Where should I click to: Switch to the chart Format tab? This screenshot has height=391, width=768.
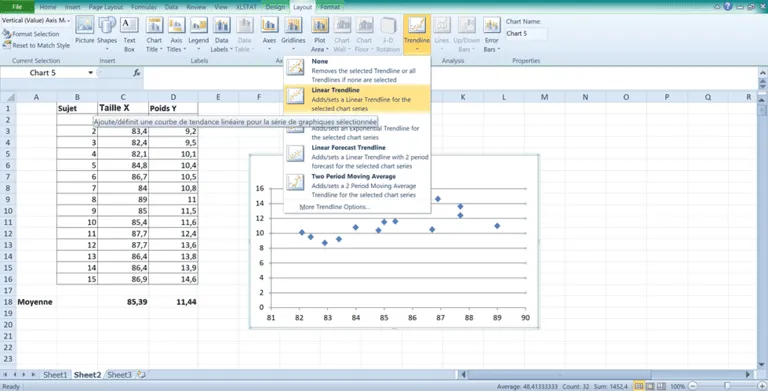[330, 7]
